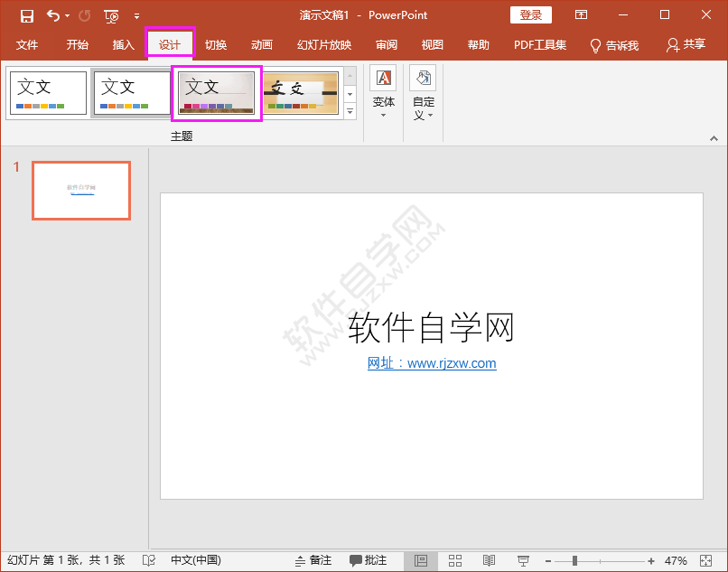
Task: Click the 共享 share button
Action: coord(686,45)
